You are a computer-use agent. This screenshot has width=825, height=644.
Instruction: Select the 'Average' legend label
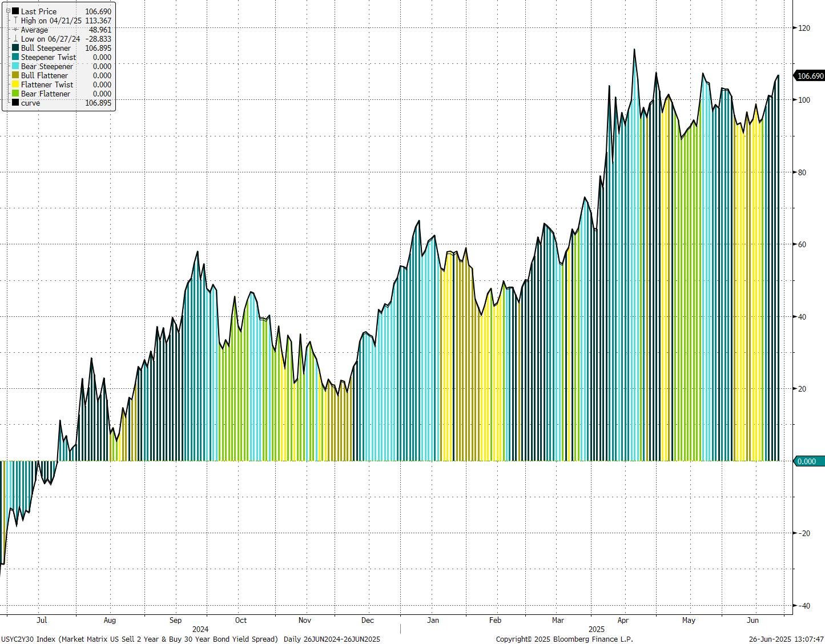[34, 30]
